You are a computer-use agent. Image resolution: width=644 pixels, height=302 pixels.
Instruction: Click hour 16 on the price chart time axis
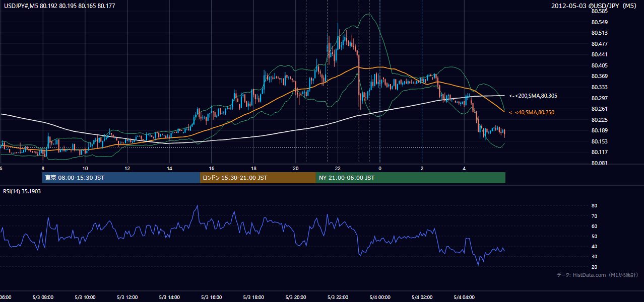click(212, 168)
